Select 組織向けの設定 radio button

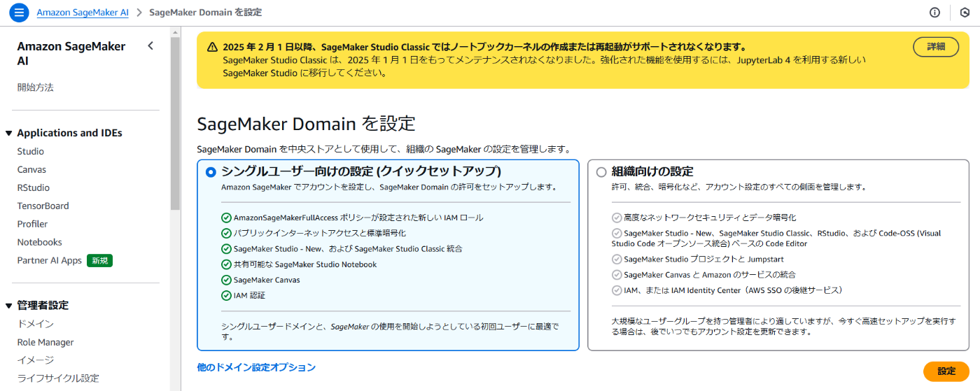(x=601, y=171)
